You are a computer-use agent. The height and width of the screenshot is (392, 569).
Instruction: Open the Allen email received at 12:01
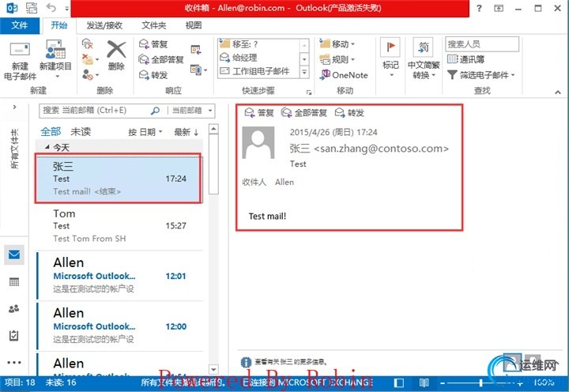(x=120, y=276)
